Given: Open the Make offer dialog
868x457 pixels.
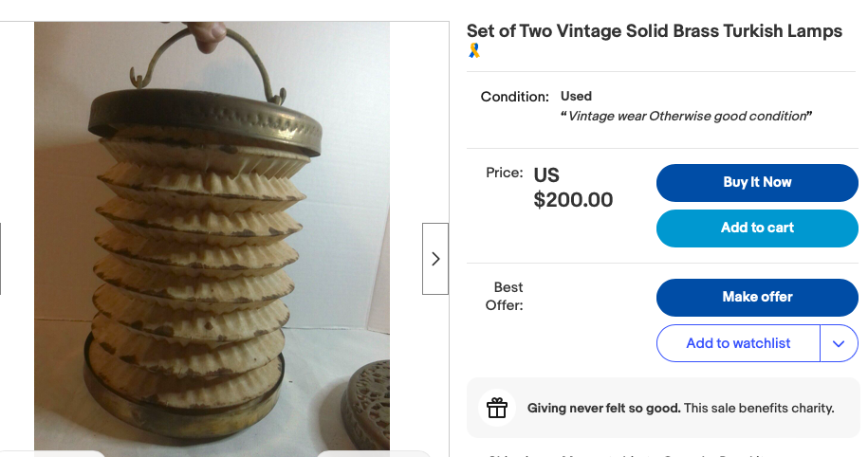Looking at the screenshot, I should pos(757,297).
